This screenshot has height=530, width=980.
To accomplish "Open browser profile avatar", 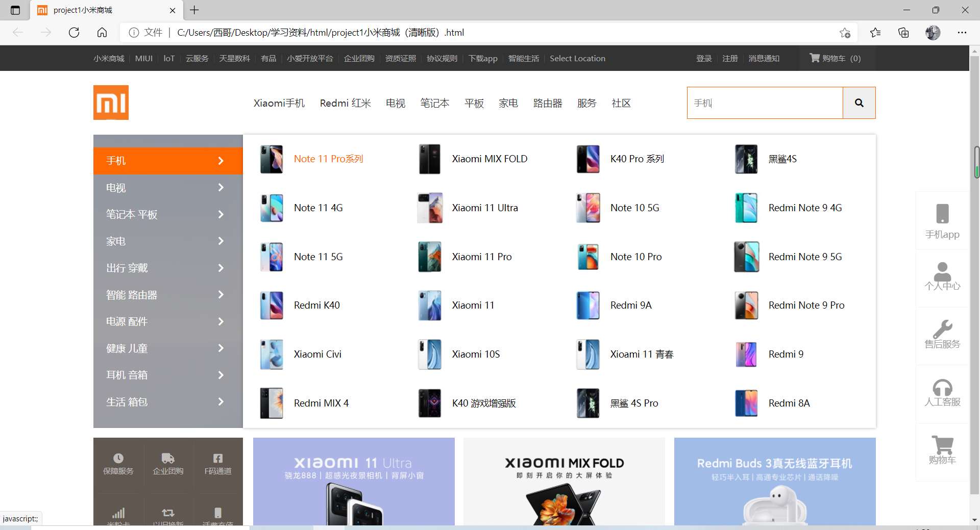I will (933, 33).
